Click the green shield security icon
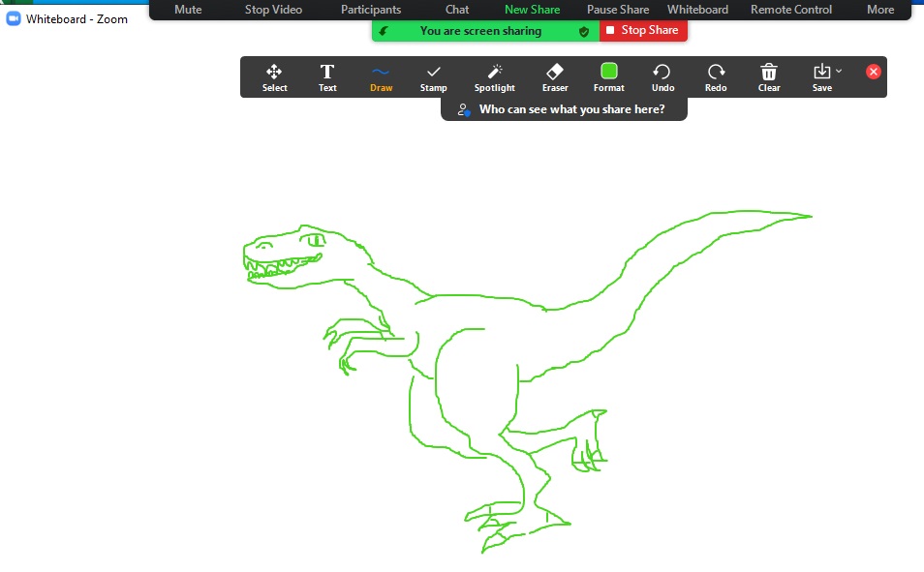Screen dimensions: 924x572 point(584,32)
